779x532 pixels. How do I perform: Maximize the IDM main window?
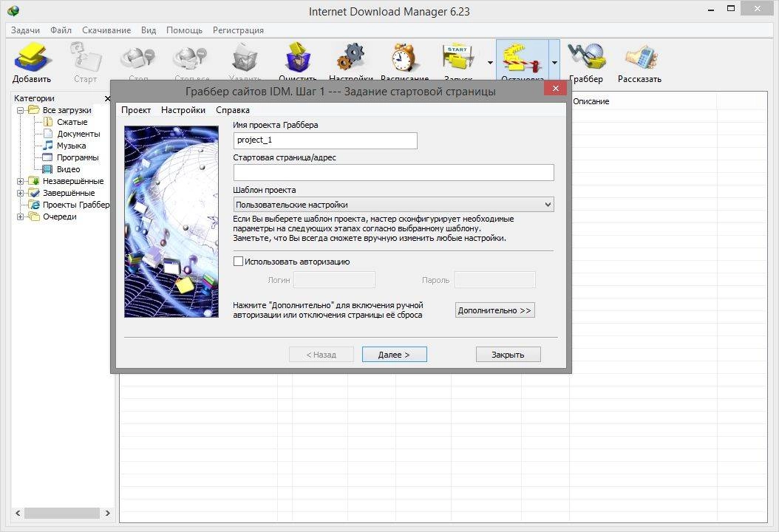tap(730, 8)
